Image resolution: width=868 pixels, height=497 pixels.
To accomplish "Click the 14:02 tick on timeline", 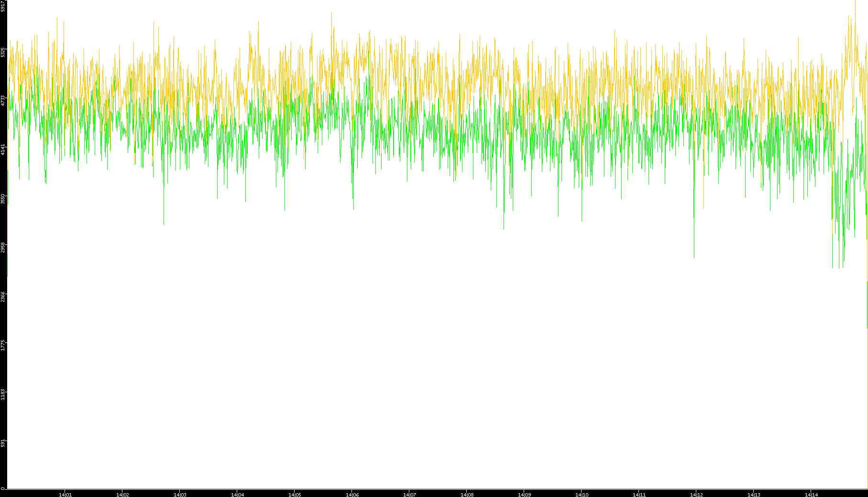I will (122, 495).
